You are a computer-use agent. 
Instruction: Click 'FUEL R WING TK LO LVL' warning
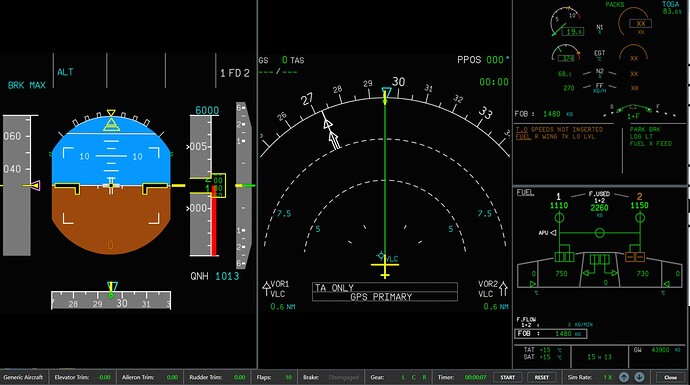(555, 136)
